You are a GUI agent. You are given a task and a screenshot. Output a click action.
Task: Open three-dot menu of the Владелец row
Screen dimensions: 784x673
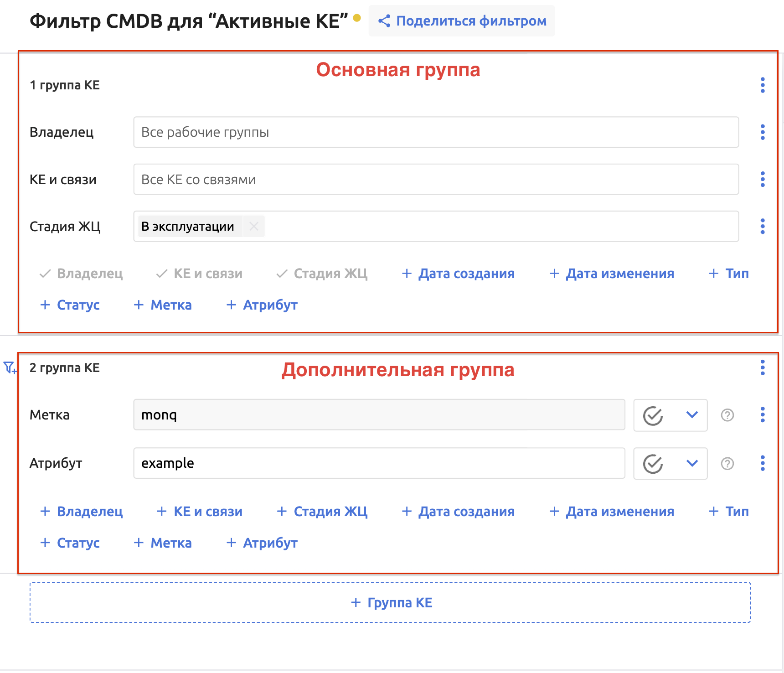click(x=762, y=132)
